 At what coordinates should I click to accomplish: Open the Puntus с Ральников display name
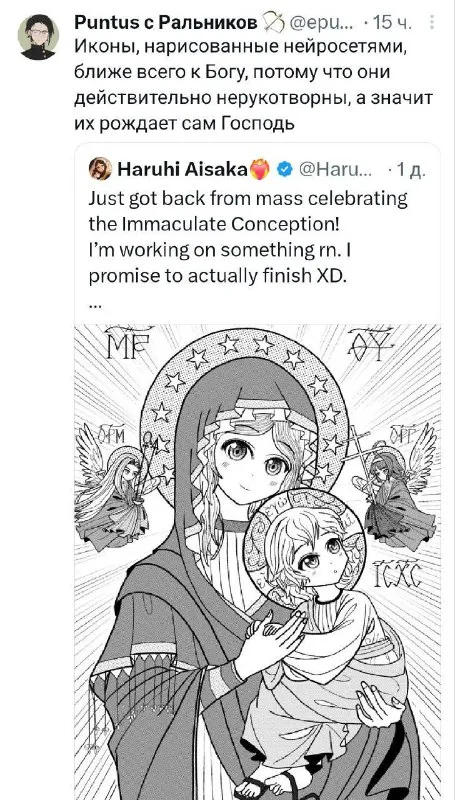pyautogui.click(x=166, y=22)
